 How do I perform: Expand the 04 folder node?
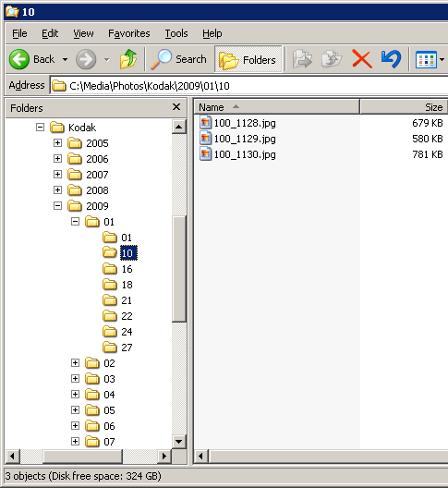pos(76,394)
